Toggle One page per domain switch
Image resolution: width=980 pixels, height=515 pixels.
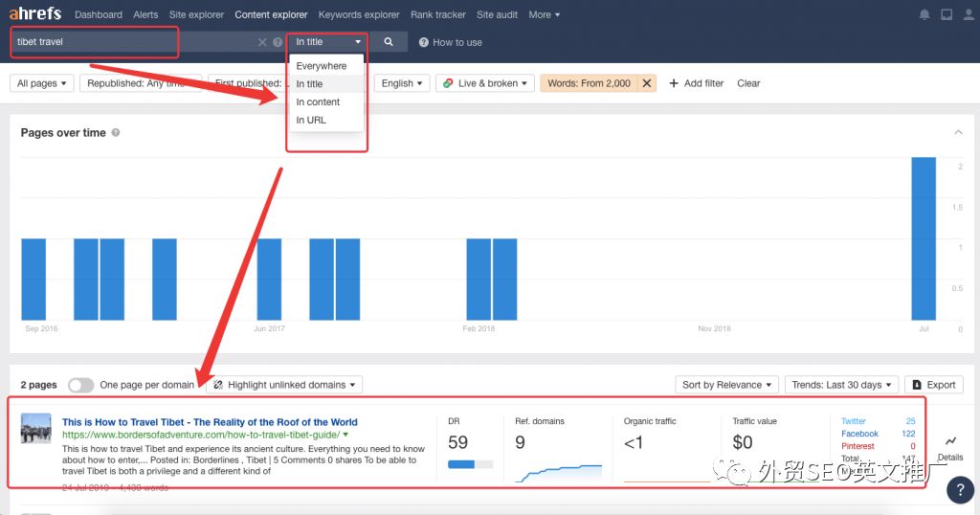tap(81, 385)
